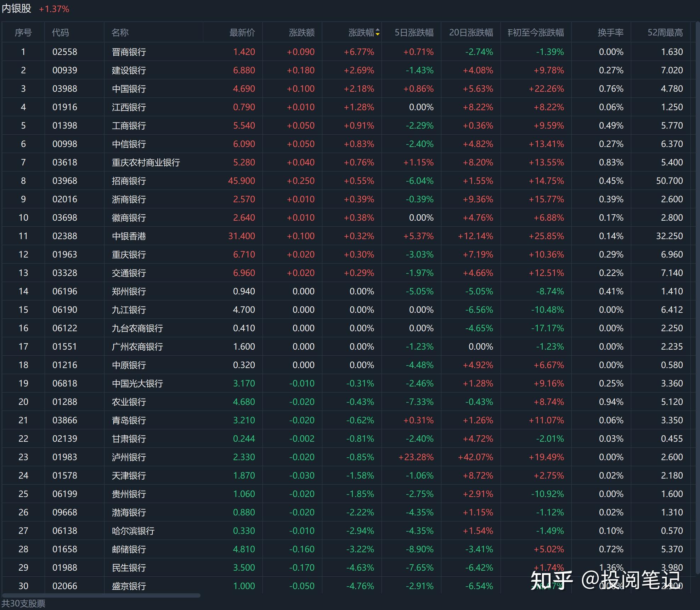The height and width of the screenshot is (610, 700).
Task: Click 5-day change value +23.28%
Action: coord(416,457)
